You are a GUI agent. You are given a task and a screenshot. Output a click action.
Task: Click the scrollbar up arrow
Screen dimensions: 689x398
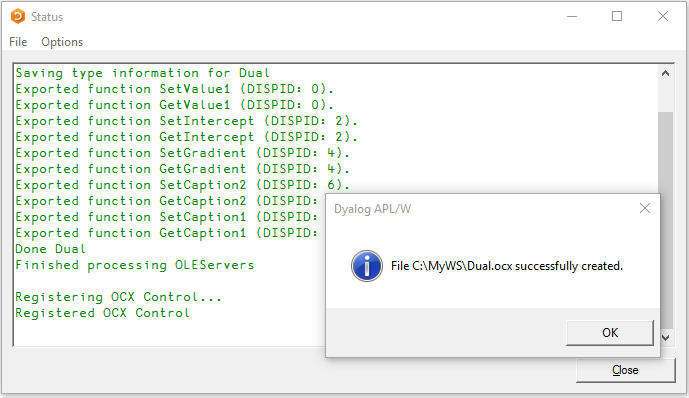[665, 73]
